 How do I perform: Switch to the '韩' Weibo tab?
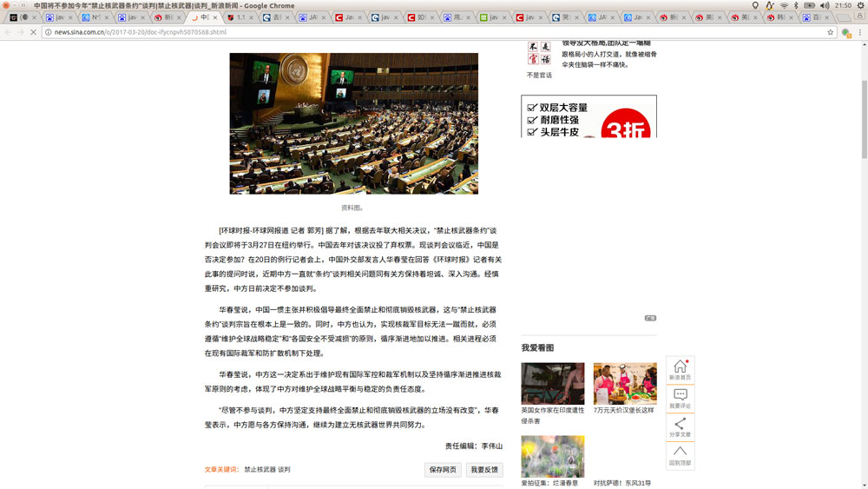tap(780, 17)
